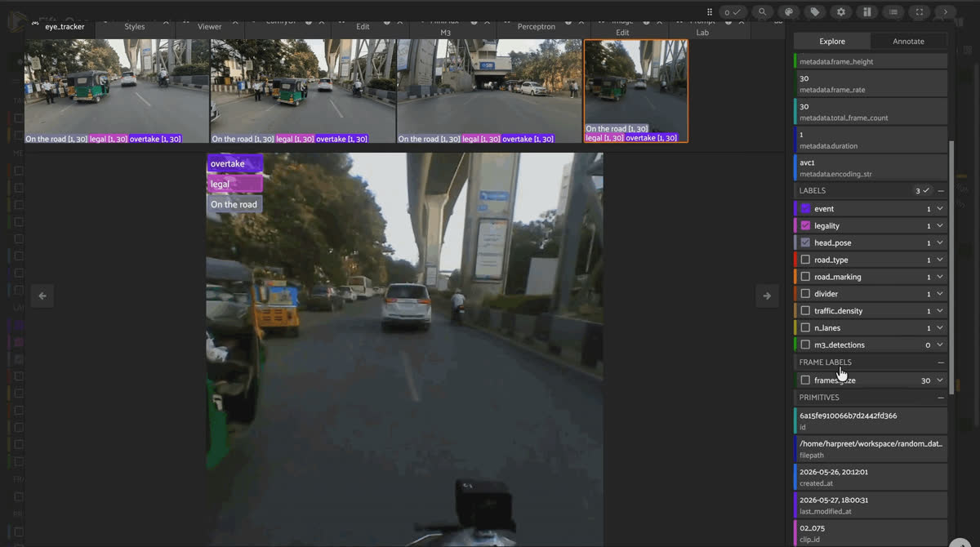Click the 'On the road' label tag
Screen dimensions: 980x547
[x=235, y=205]
